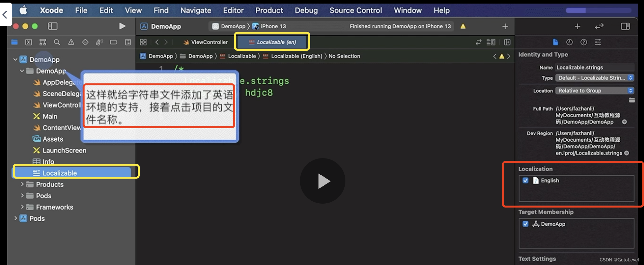Image resolution: width=644 pixels, height=265 pixels.
Task: Add an editor on the right
Action: point(507,42)
